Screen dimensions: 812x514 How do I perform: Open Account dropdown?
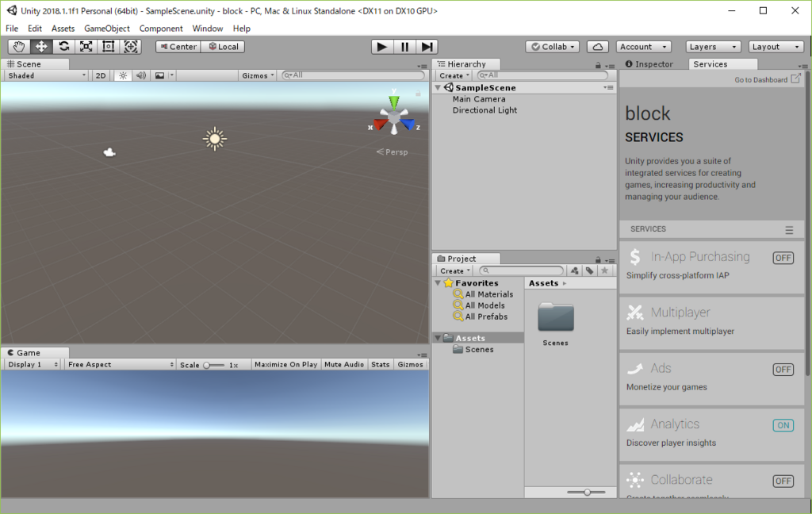pos(643,47)
